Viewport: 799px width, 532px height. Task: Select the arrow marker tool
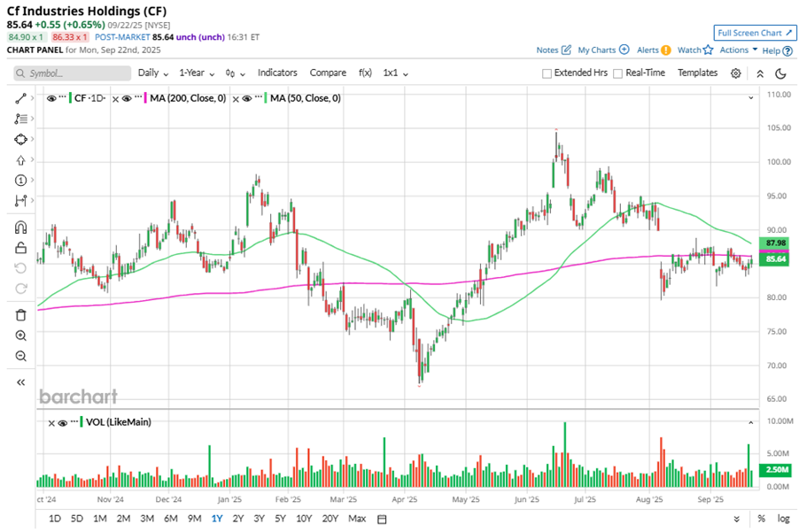pyautogui.click(x=20, y=160)
